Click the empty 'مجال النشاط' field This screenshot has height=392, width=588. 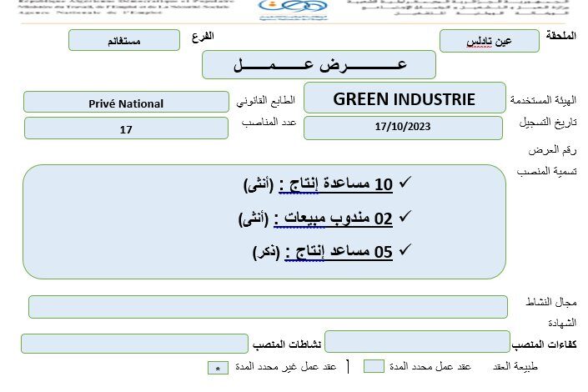(x=268, y=307)
